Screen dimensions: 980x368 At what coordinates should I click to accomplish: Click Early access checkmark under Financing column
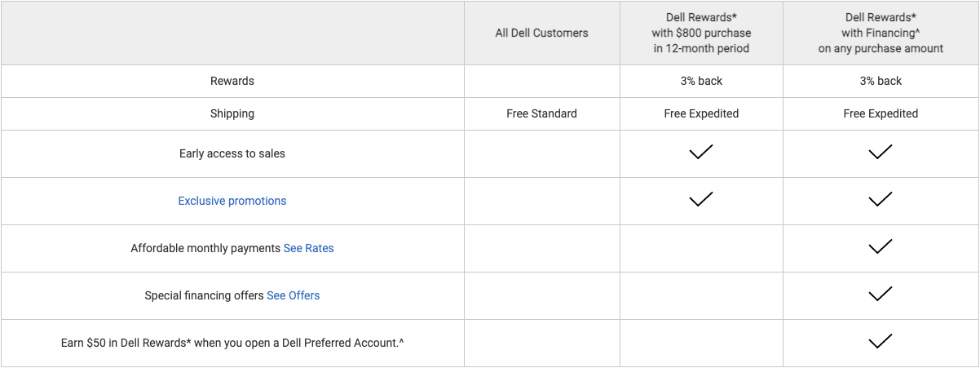(881, 152)
